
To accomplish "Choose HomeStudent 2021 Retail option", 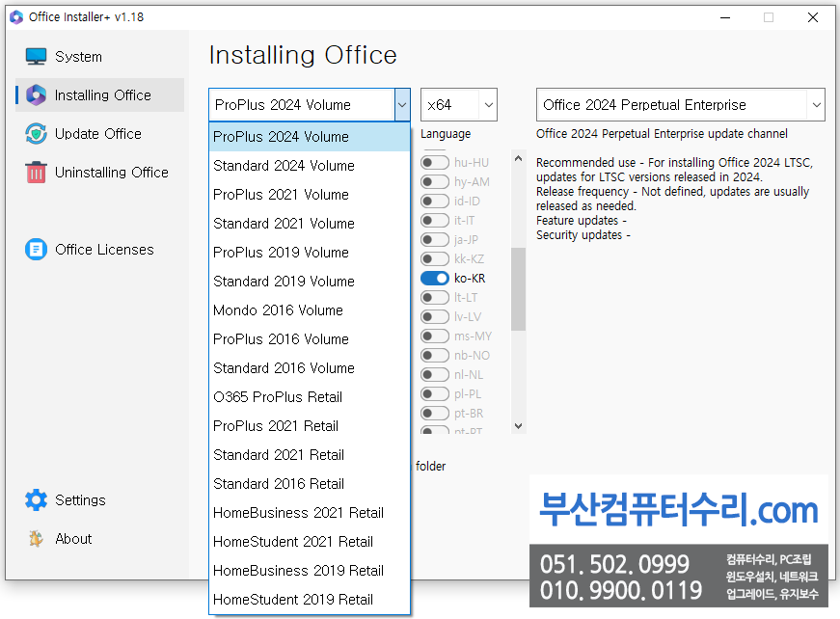I will [310, 541].
